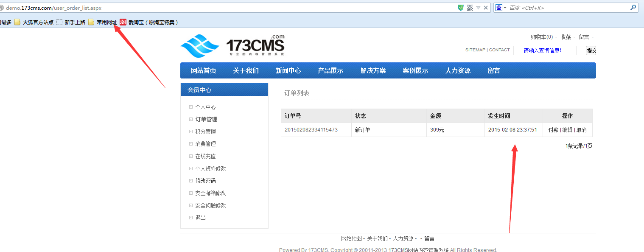Image resolution: width=644 pixels, height=252 pixels.
Task: Click 取消 to cancel the order
Action: coord(581,130)
